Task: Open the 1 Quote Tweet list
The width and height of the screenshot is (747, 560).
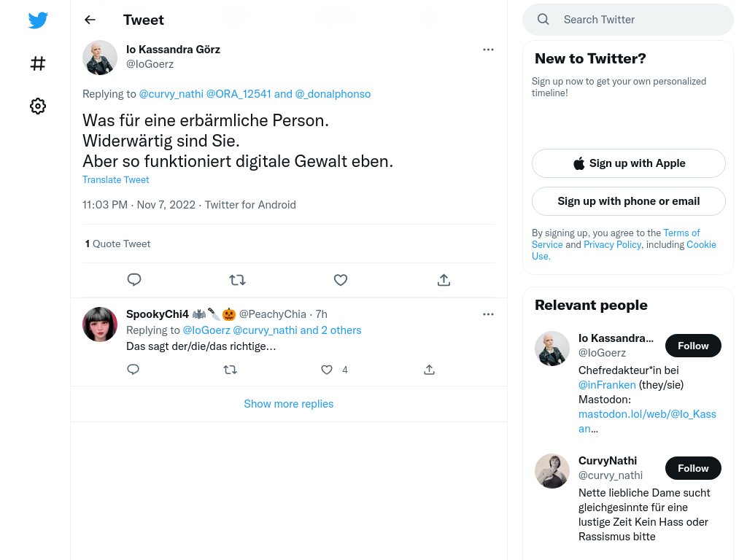Action: [x=117, y=244]
